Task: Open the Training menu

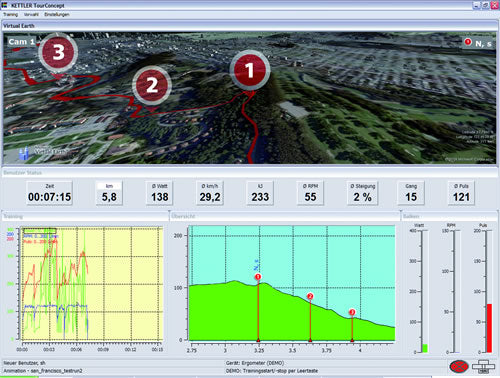Action: pos(10,14)
